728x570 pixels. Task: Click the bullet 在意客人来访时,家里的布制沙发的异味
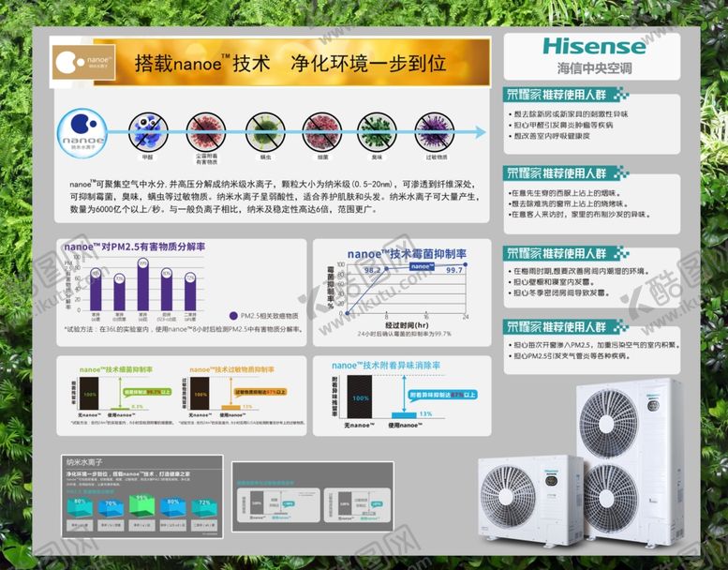click(579, 214)
